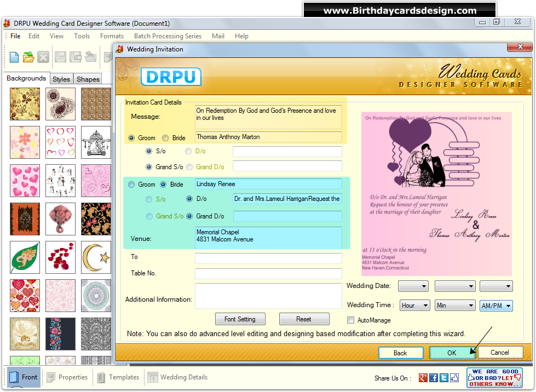The height and width of the screenshot is (392, 536).
Task: Click the Save floppy disk toolbar icon
Action: [61, 57]
